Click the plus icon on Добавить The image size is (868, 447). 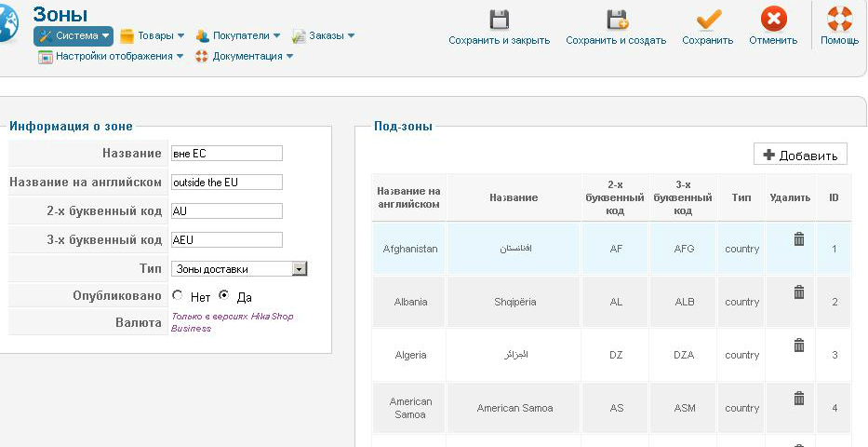[768, 156]
